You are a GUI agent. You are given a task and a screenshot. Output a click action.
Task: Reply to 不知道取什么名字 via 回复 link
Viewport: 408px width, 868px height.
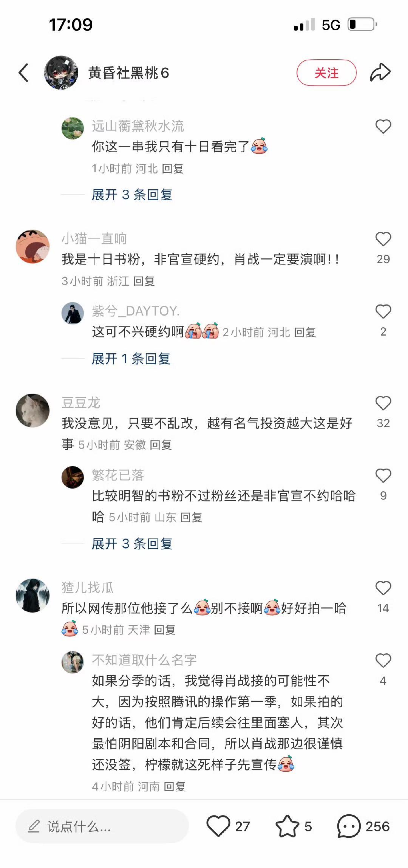pos(175,787)
